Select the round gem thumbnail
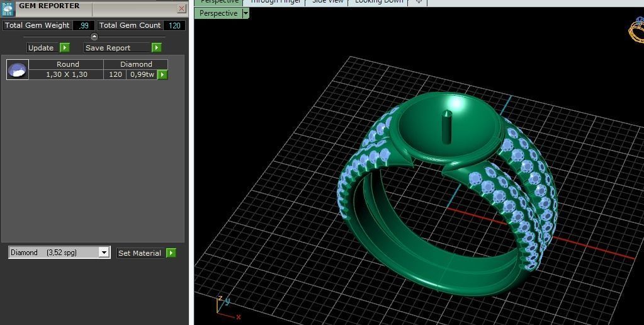Screen dimensions: 644x325 (18, 69)
